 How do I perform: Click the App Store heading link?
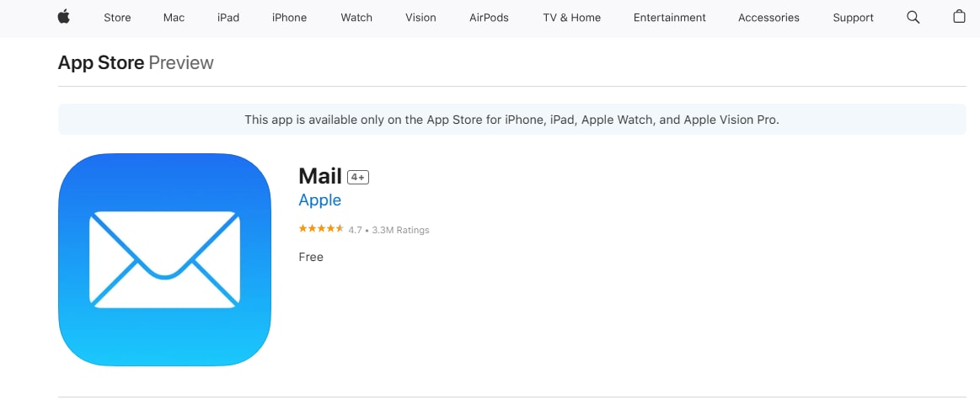101,62
